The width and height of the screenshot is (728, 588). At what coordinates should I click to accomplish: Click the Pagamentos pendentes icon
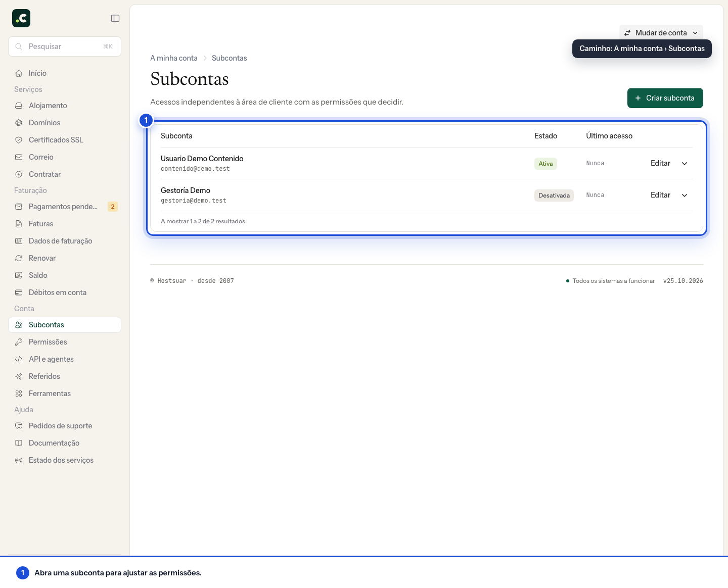pyautogui.click(x=19, y=207)
